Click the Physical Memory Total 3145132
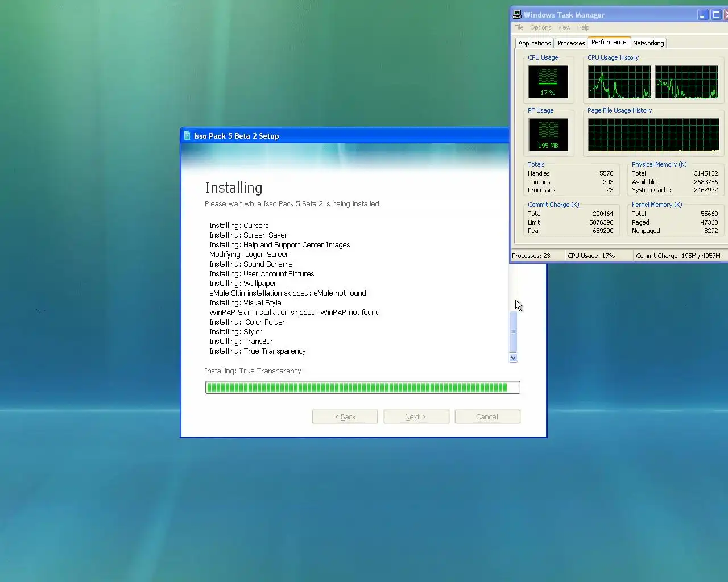The width and height of the screenshot is (728, 582). coord(706,173)
